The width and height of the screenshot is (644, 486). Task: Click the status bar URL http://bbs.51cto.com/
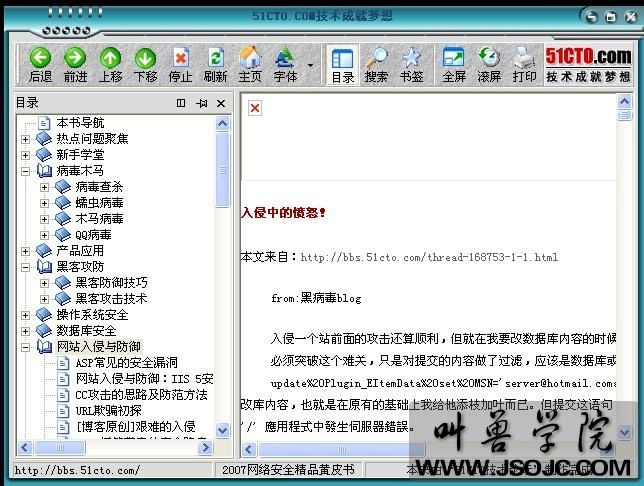click(x=77, y=470)
